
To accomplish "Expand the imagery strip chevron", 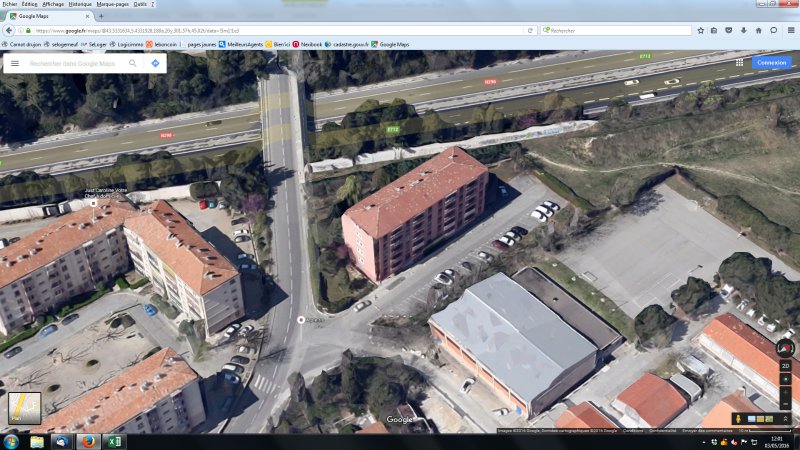I will pyautogui.click(x=785, y=418).
